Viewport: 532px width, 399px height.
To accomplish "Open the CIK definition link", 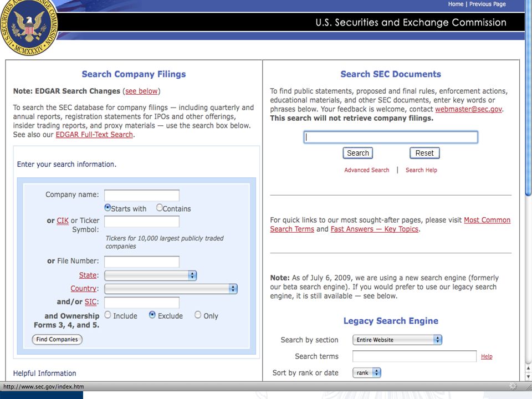I will tap(63, 221).
